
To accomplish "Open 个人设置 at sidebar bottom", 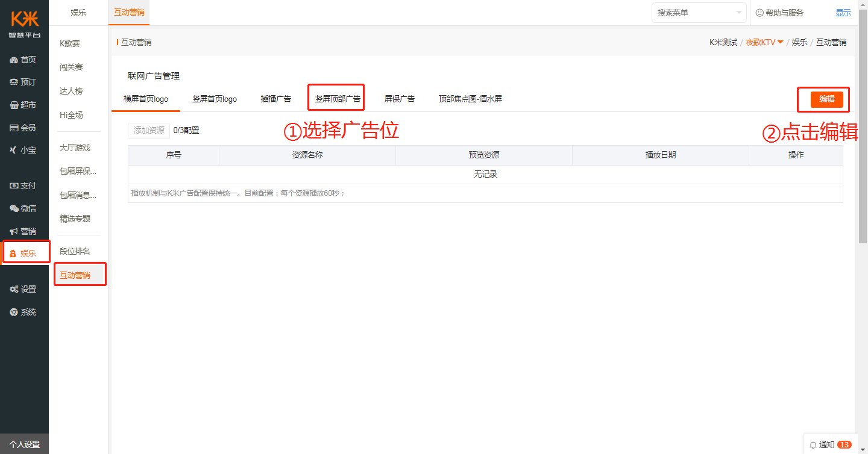I will click(x=24, y=444).
